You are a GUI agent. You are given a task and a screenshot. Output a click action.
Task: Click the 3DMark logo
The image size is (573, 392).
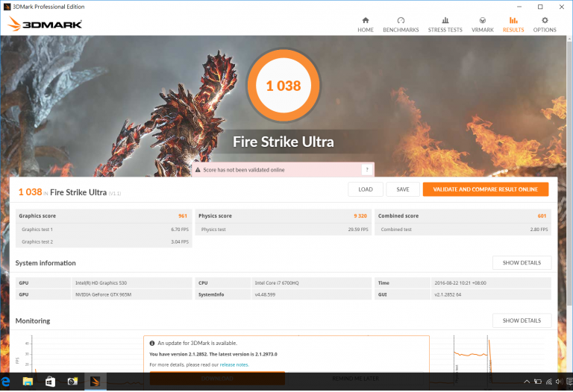pyautogui.click(x=45, y=24)
